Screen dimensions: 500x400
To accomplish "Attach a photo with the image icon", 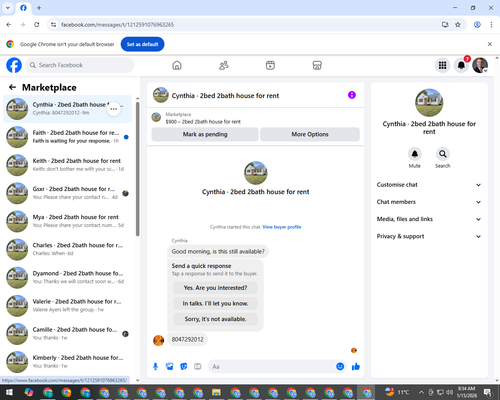I will [x=170, y=367].
